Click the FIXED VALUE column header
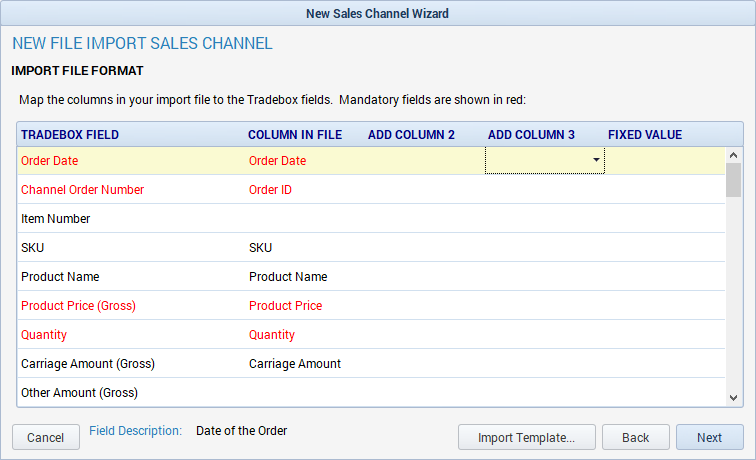 tap(645, 135)
